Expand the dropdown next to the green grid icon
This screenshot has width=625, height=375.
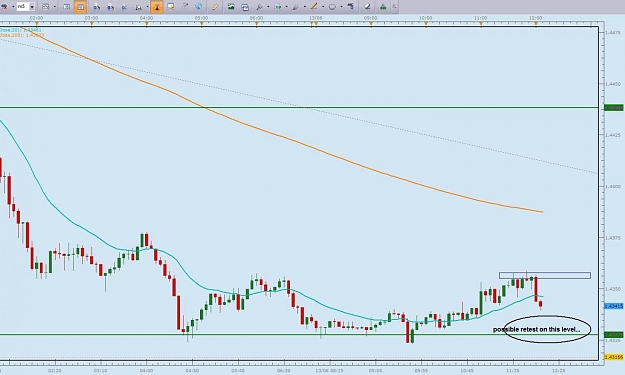point(287,7)
